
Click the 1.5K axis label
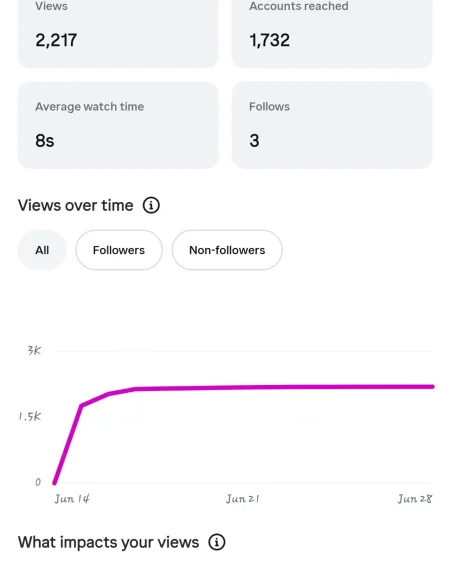30,416
